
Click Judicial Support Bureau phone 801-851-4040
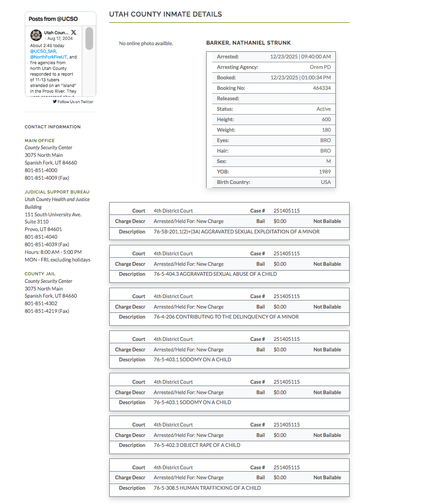coord(41,237)
